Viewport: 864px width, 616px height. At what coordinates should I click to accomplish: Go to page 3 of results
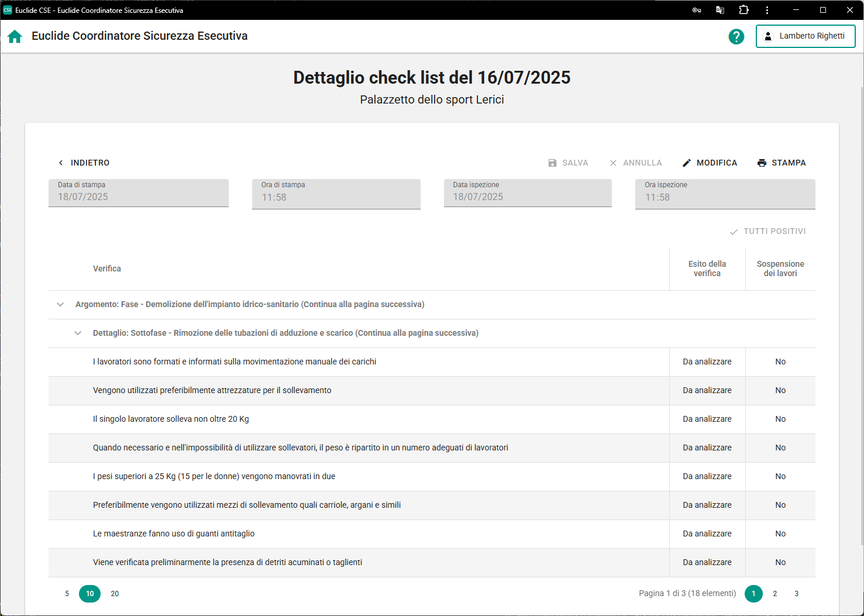(796, 594)
